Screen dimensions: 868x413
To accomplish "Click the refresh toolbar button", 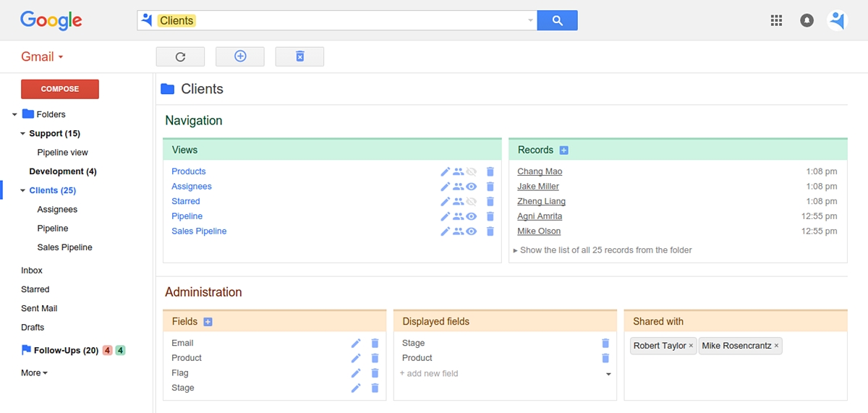I will 180,56.
